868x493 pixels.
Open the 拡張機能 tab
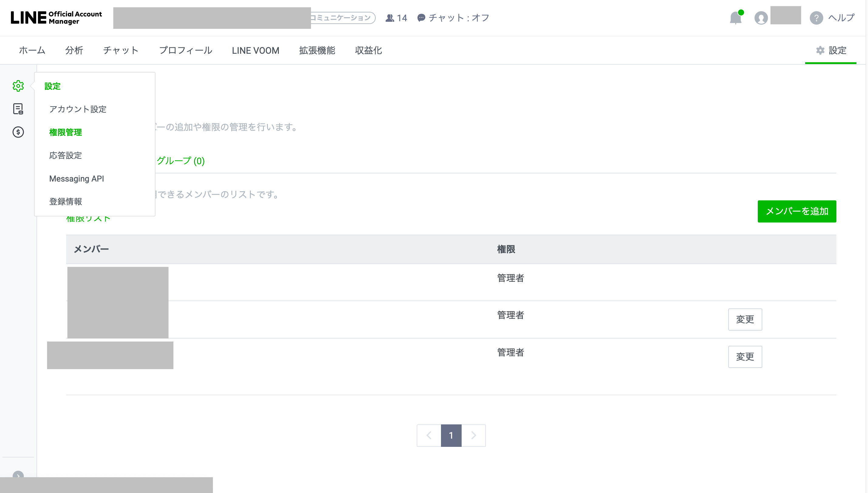point(317,50)
